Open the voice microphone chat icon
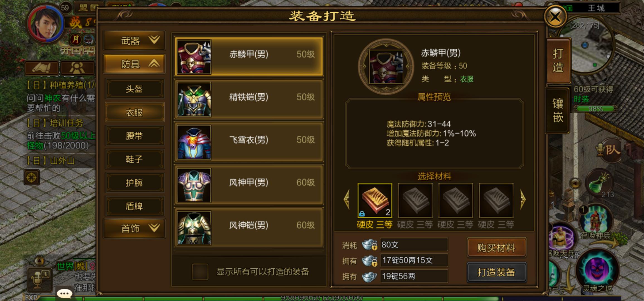The image size is (644, 301). coord(39,279)
